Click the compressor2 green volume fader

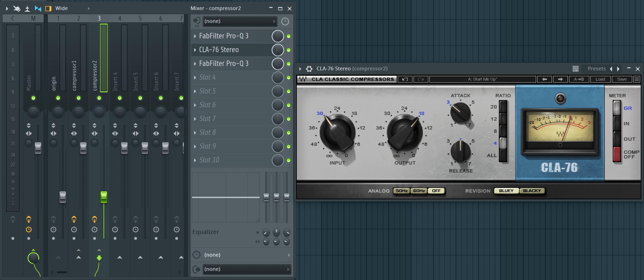pos(104,197)
